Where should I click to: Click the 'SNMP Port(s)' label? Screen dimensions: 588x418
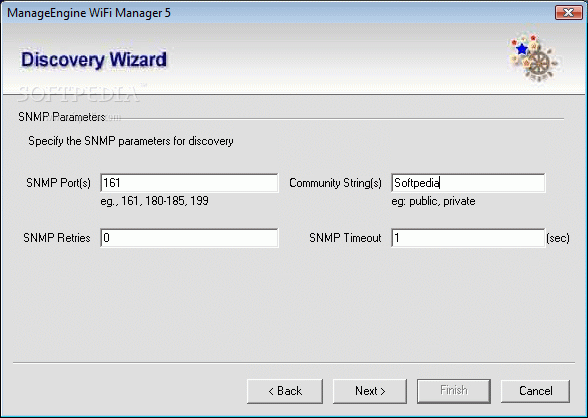(58, 183)
